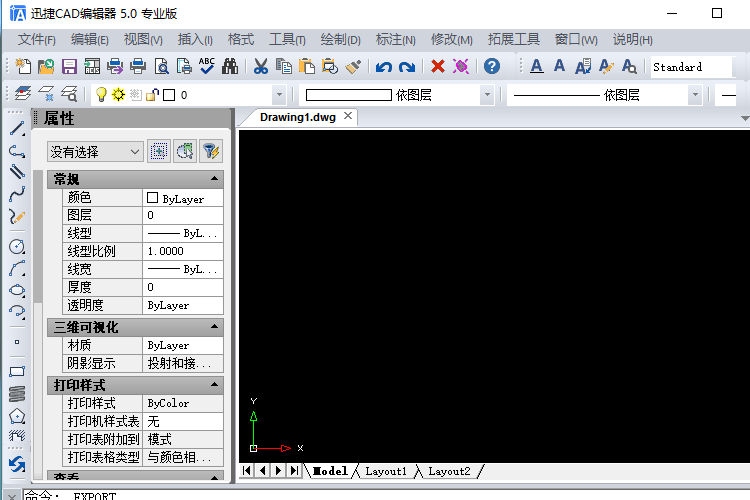Open the layer selection dropdown

click(x=279, y=95)
